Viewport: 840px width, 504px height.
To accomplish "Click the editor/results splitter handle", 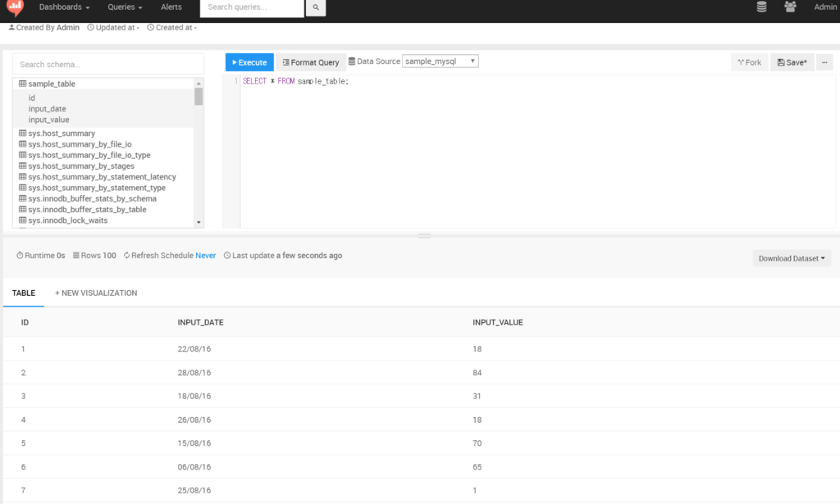I will pyautogui.click(x=424, y=235).
